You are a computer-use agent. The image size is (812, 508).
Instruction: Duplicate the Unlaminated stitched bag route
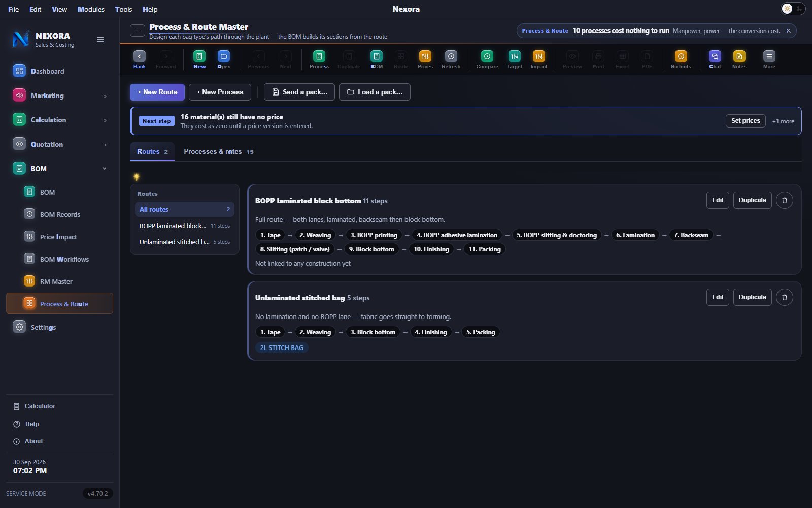click(752, 297)
